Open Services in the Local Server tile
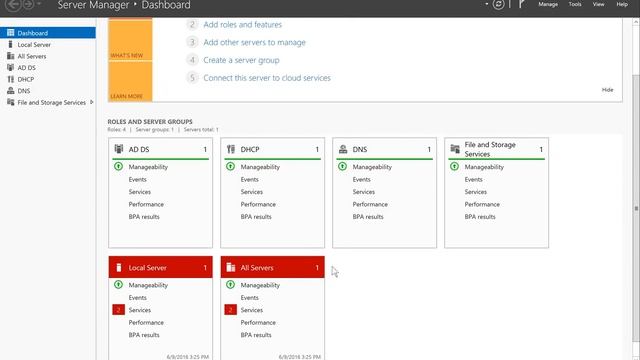 click(x=140, y=310)
